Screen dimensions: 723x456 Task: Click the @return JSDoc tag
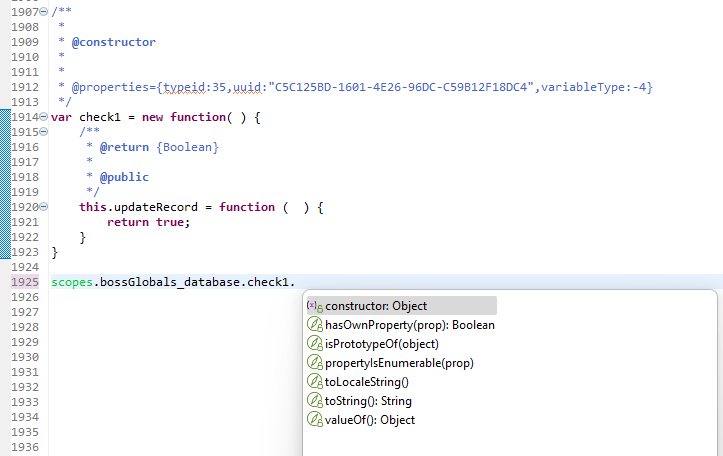[x=124, y=147]
